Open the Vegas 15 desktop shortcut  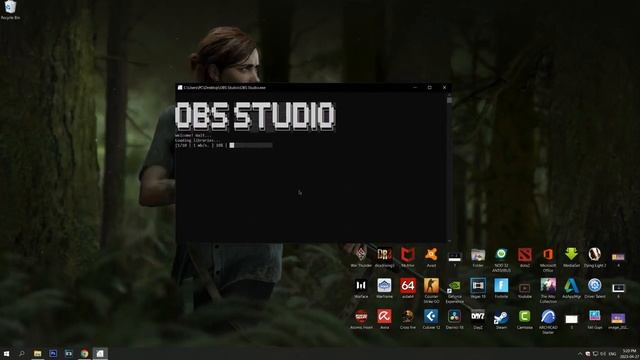pyautogui.click(x=478, y=289)
